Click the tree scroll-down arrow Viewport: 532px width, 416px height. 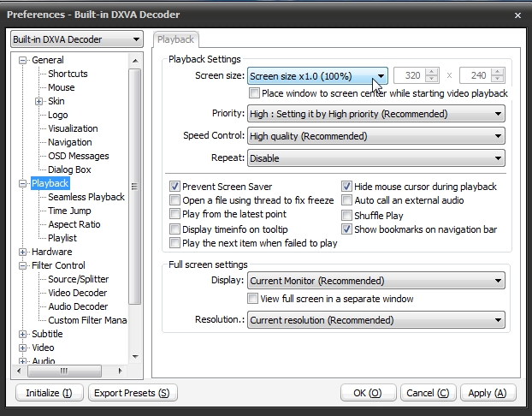pos(135,357)
